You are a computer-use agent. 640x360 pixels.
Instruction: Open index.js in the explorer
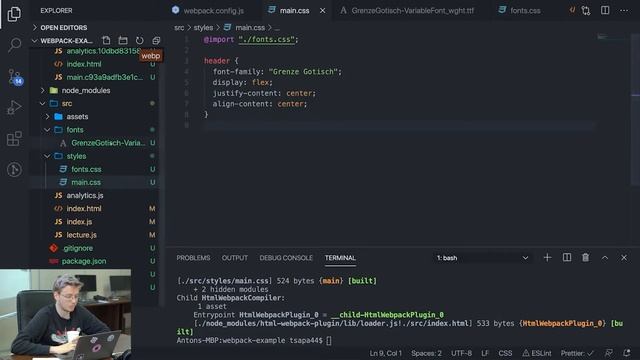pos(79,222)
